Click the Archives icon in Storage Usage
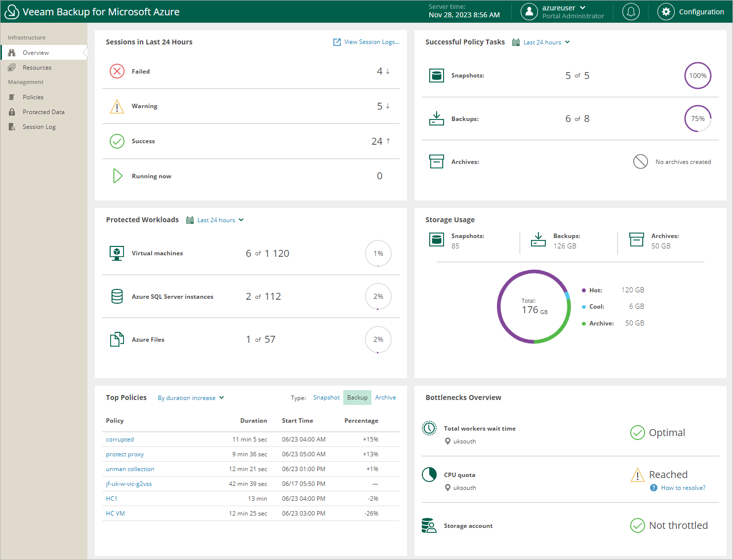Viewport: 733px width, 560px height. point(637,240)
